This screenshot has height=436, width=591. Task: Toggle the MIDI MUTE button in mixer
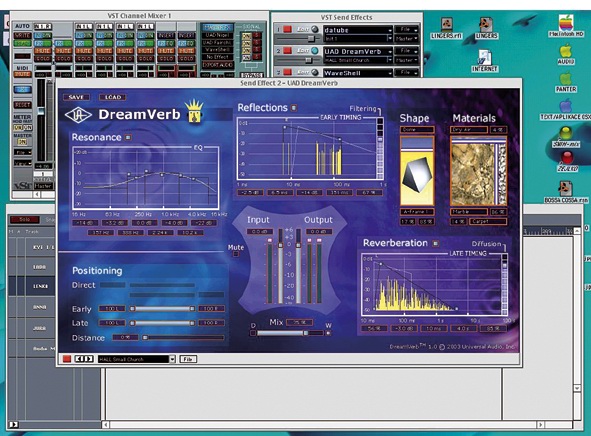pos(22,74)
